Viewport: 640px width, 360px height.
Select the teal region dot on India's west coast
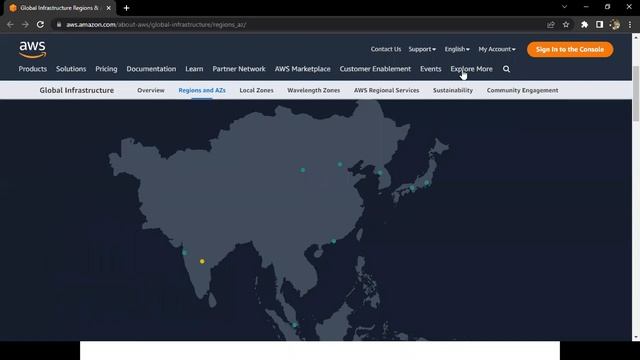185,253
